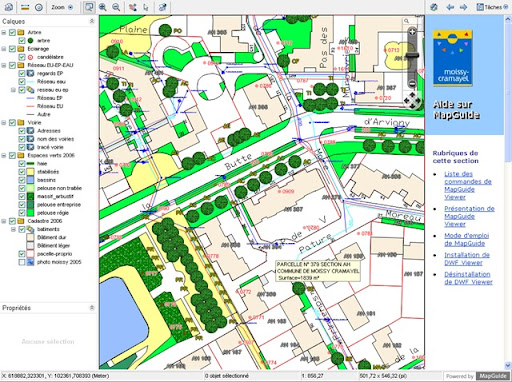The image size is (512, 382).
Task: Open Installation de DWF Viewer link
Action: pos(467,259)
